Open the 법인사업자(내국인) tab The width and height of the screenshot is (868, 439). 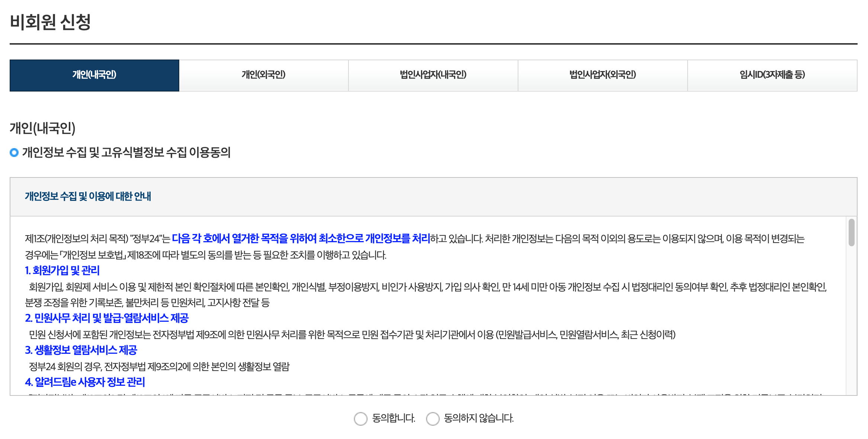[x=433, y=75]
